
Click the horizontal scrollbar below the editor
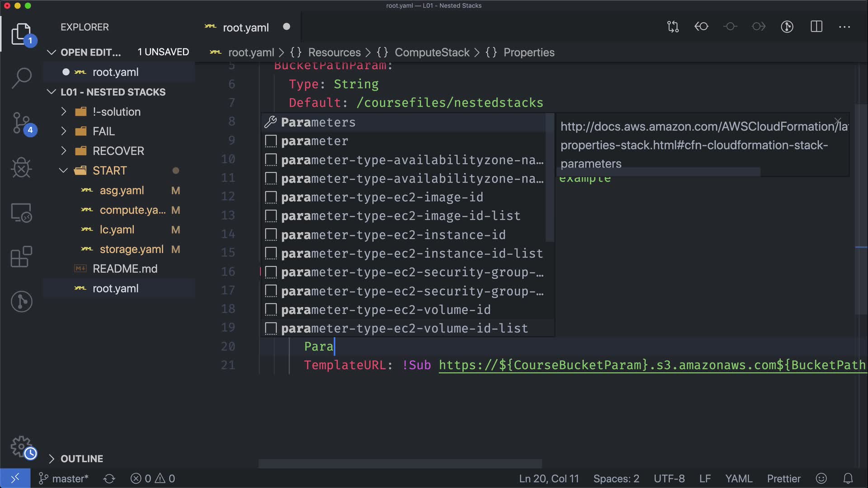pyautogui.click(x=400, y=464)
